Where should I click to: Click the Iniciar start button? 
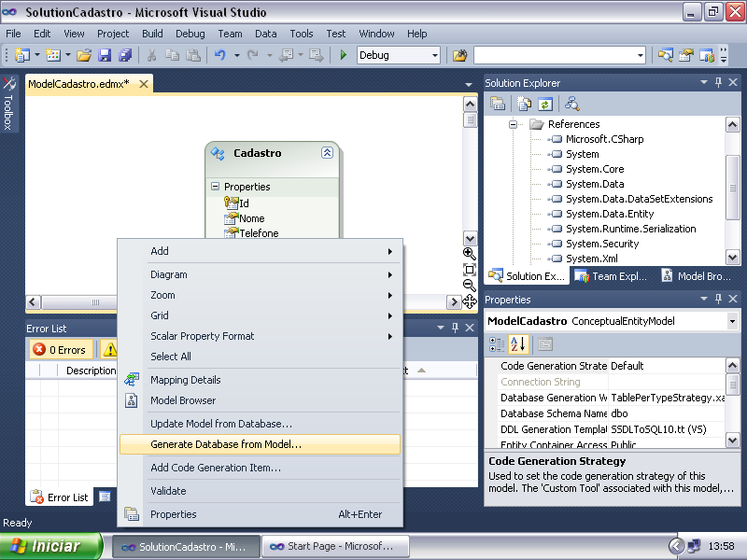click(x=51, y=546)
